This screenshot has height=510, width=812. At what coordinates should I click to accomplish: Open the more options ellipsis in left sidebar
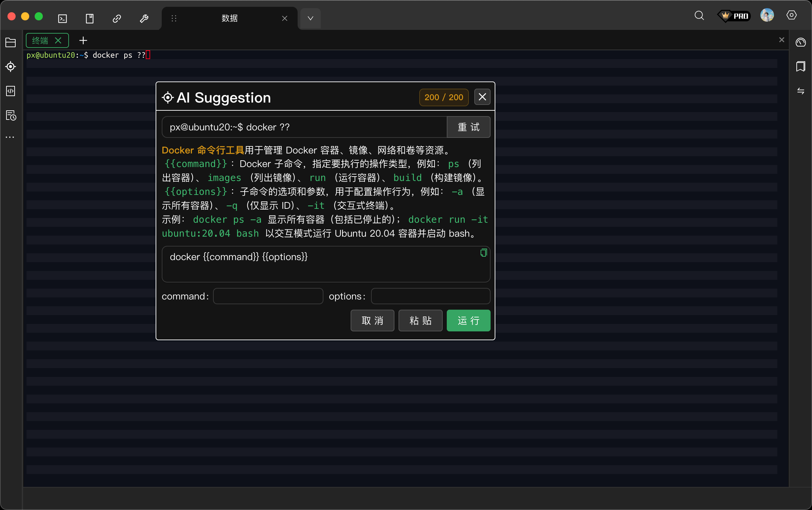pos(10,137)
